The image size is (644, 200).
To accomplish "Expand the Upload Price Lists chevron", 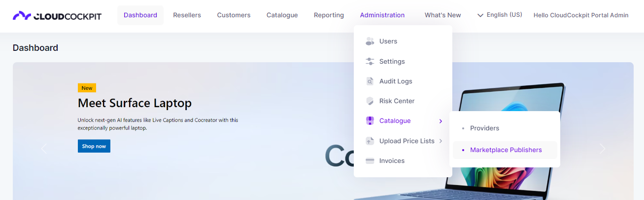I will (441, 141).
